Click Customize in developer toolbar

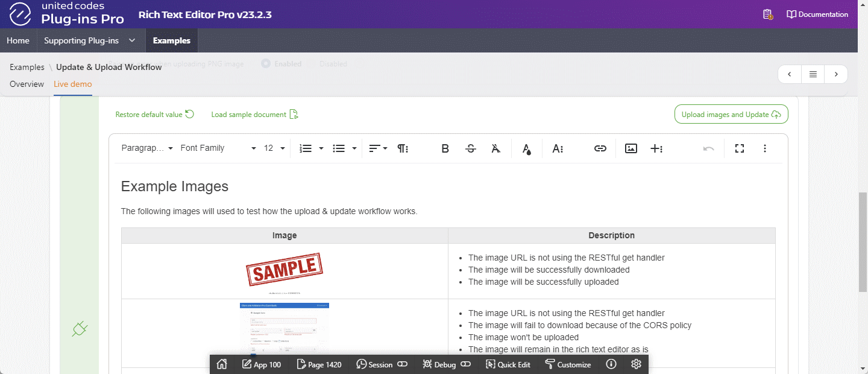pyautogui.click(x=568, y=364)
